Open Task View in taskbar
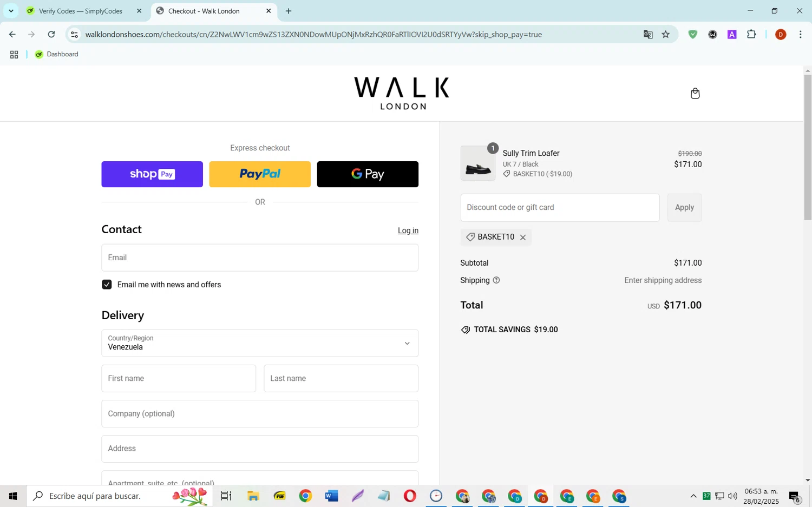Image resolution: width=812 pixels, height=507 pixels. pos(226,496)
